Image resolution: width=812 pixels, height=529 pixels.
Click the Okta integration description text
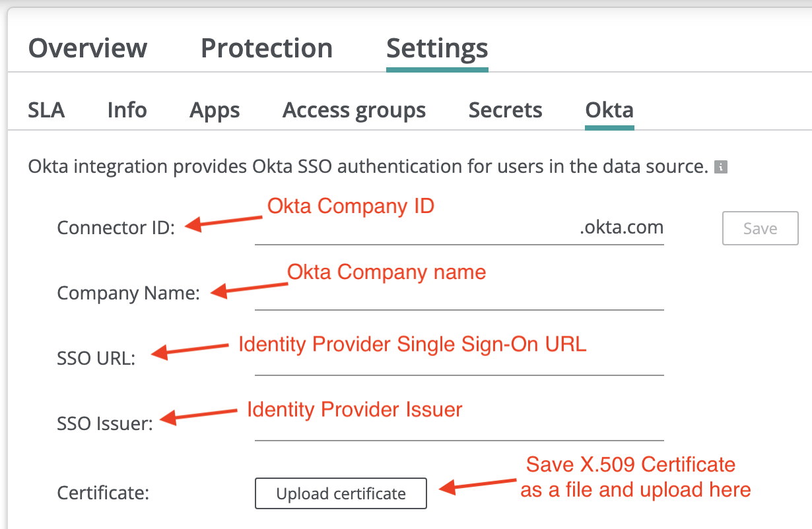point(368,167)
